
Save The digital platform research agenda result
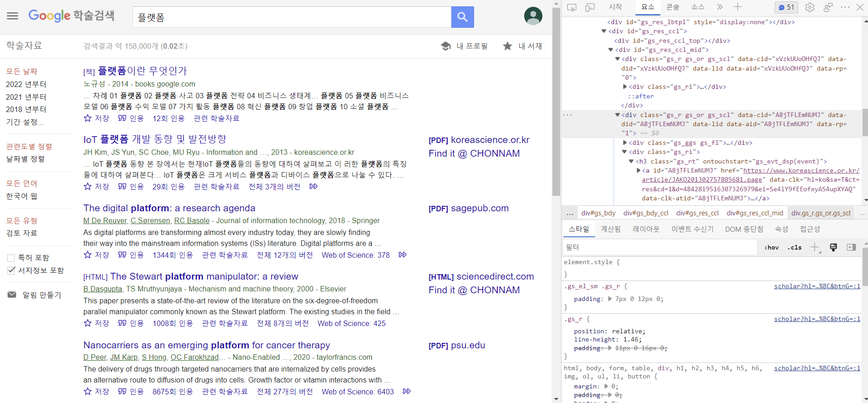click(97, 255)
